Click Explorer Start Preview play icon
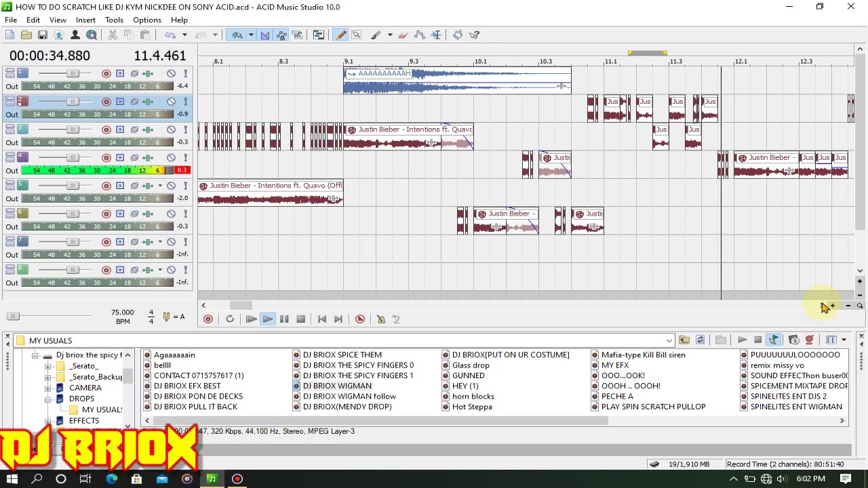 pos(742,340)
